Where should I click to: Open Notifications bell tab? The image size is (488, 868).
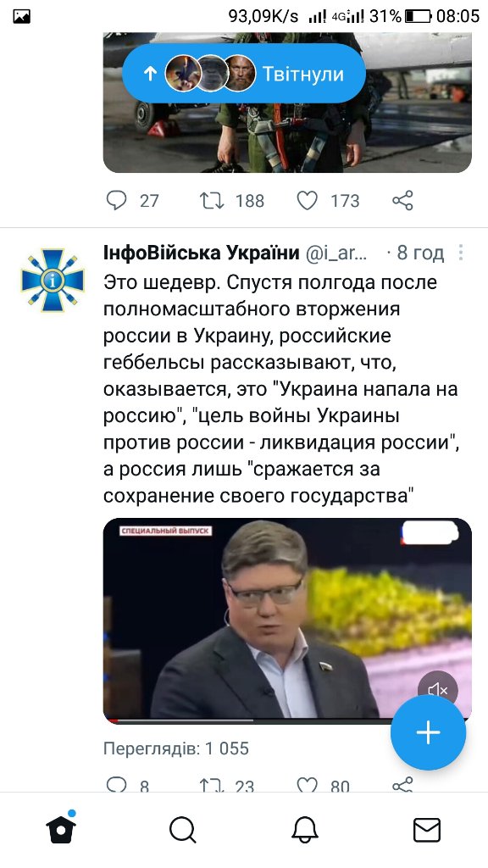[305, 831]
